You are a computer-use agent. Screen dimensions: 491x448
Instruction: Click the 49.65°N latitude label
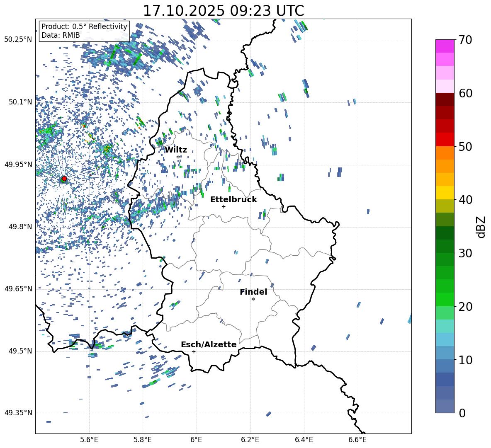coord(18,289)
